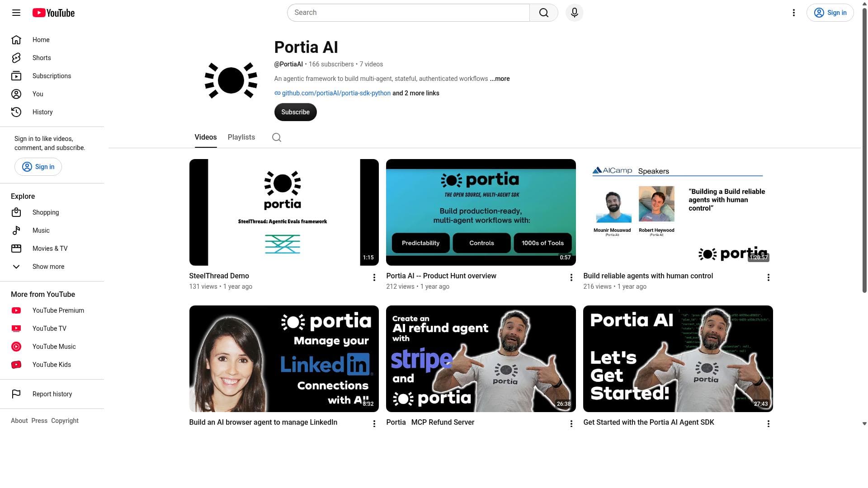Viewport: 868px width, 488px height.
Task: Focus the Search input field
Action: pyautogui.click(x=408, y=13)
